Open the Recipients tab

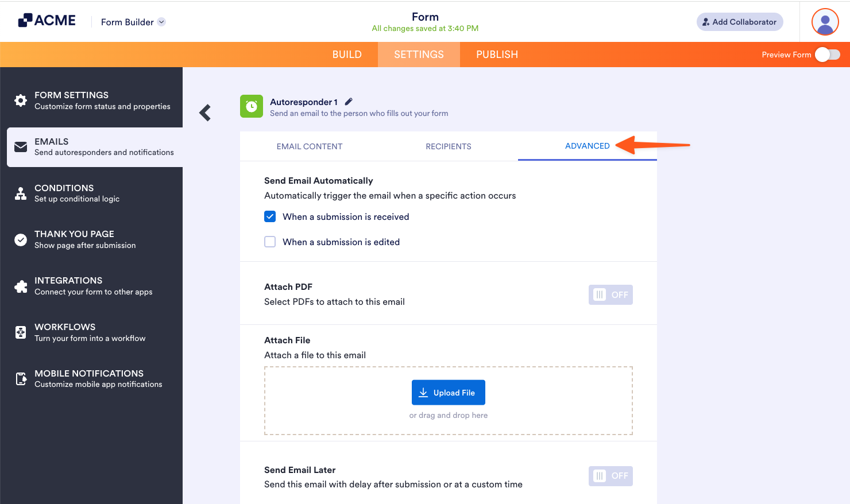pos(449,146)
